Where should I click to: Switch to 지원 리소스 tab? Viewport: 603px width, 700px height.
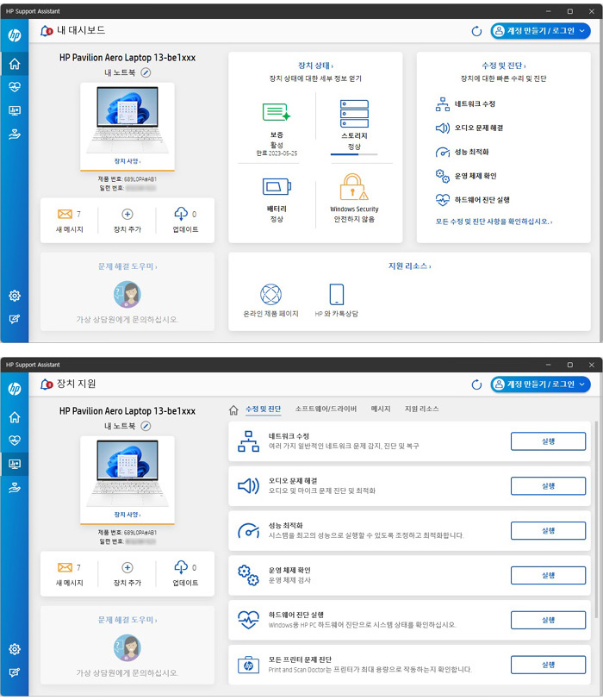(x=421, y=409)
